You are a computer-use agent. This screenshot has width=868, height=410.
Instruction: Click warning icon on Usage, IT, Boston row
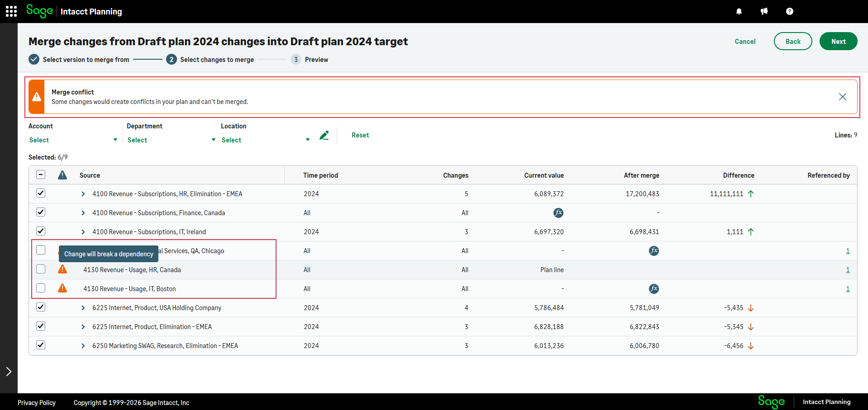pos(62,288)
